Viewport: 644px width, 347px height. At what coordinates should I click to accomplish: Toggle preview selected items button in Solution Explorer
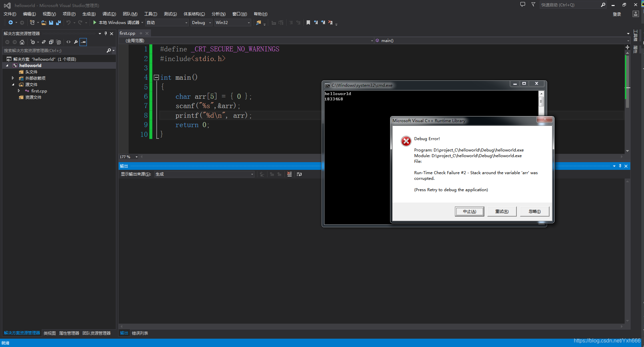point(83,42)
